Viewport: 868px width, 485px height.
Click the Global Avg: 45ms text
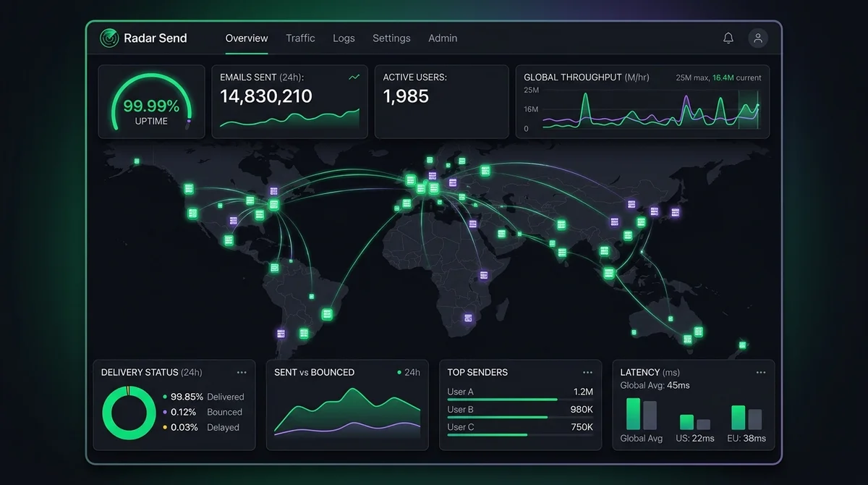pyautogui.click(x=655, y=385)
